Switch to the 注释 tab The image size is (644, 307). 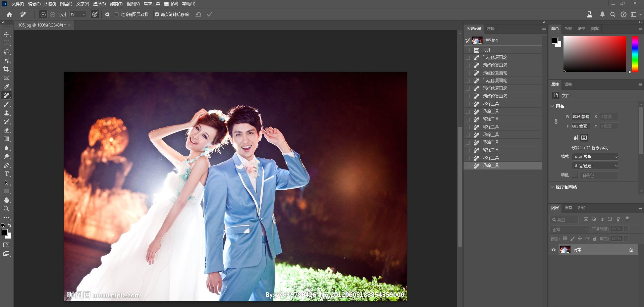click(490, 29)
